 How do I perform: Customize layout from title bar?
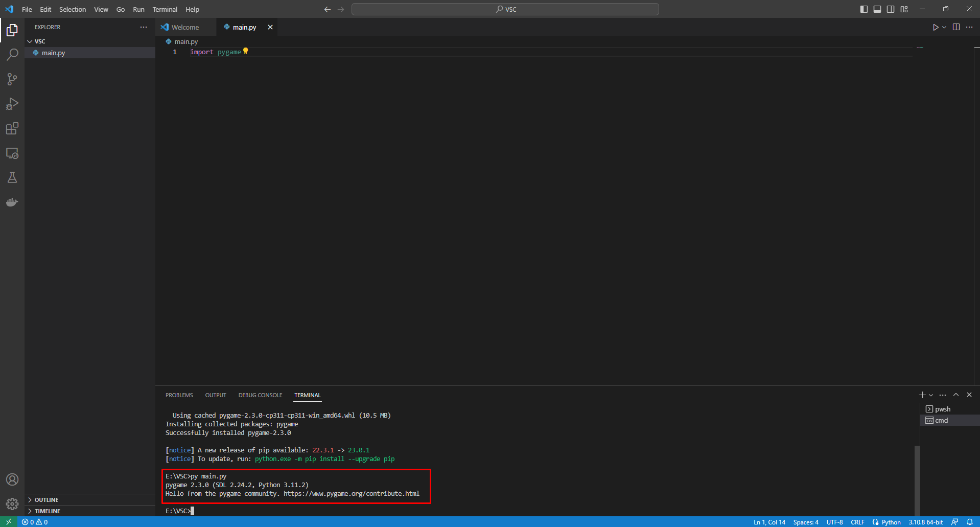point(904,9)
